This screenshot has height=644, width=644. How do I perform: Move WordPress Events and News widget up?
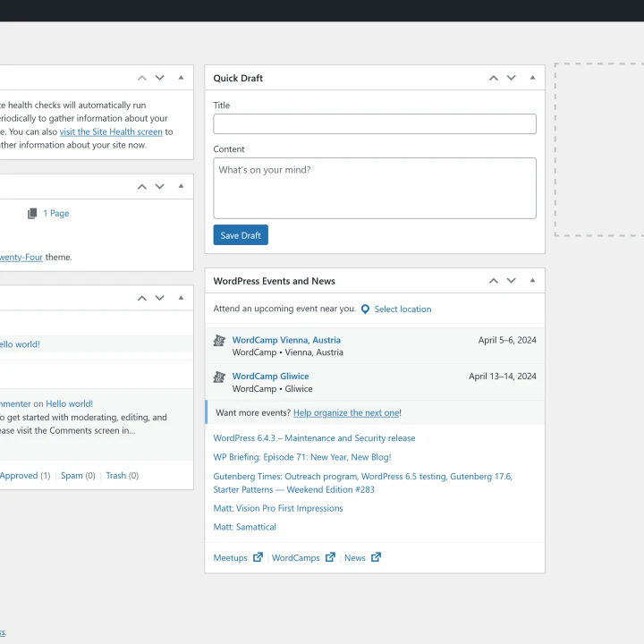pos(493,281)
